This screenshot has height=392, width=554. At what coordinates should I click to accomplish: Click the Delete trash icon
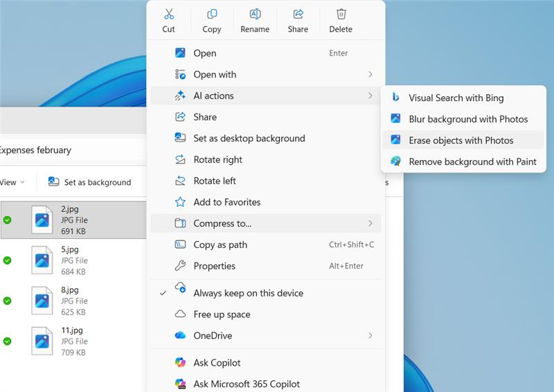tap(341, 14)
